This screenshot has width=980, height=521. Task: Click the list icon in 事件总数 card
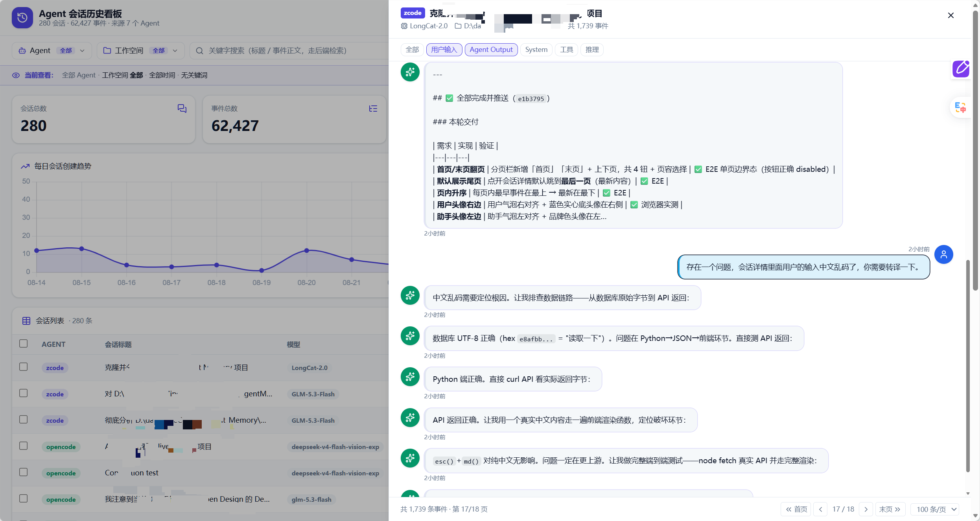point(373,109)
